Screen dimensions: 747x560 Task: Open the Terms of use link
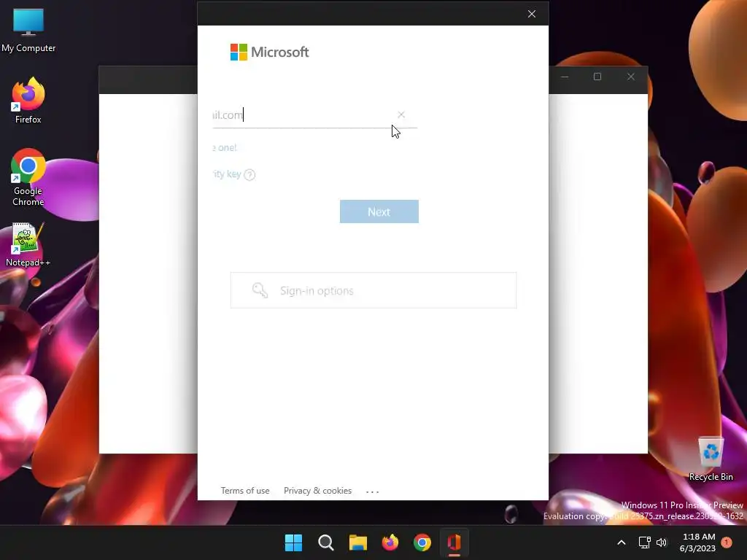[245, 491]
